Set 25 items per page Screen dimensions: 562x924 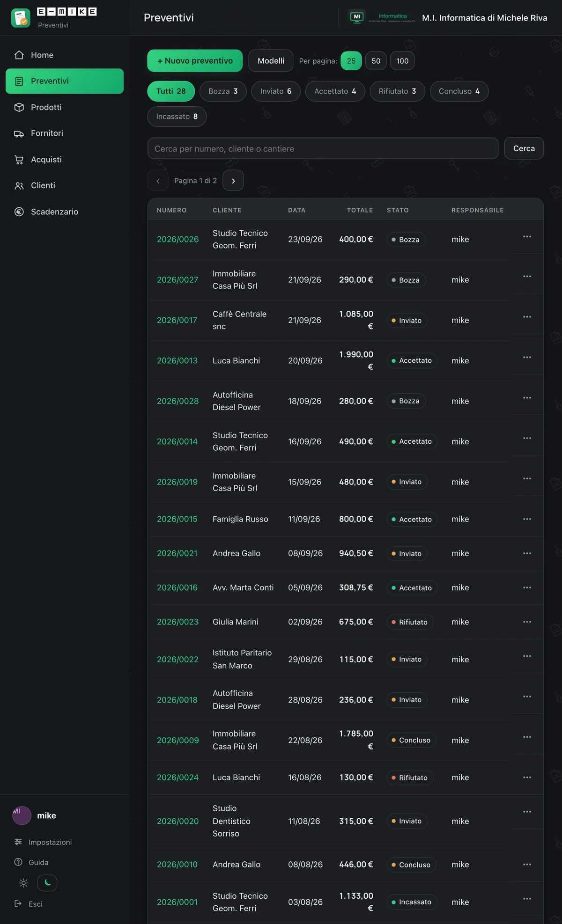(351, 61)
